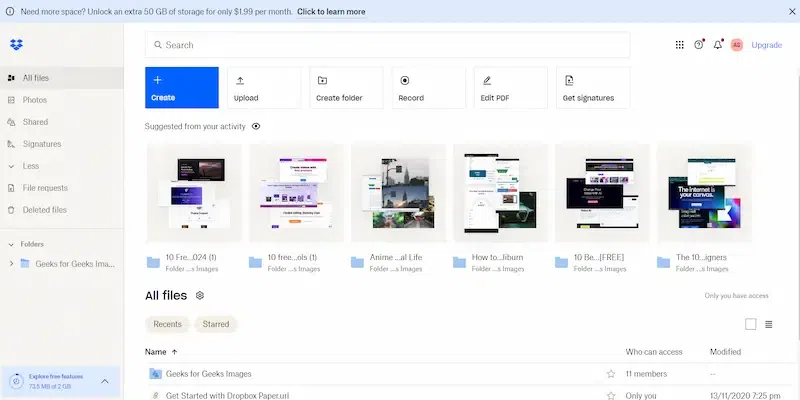The height and width of the screenshot is (400, 800).
Task: Go to All files in the sidebar
Action: pos(62,78)
